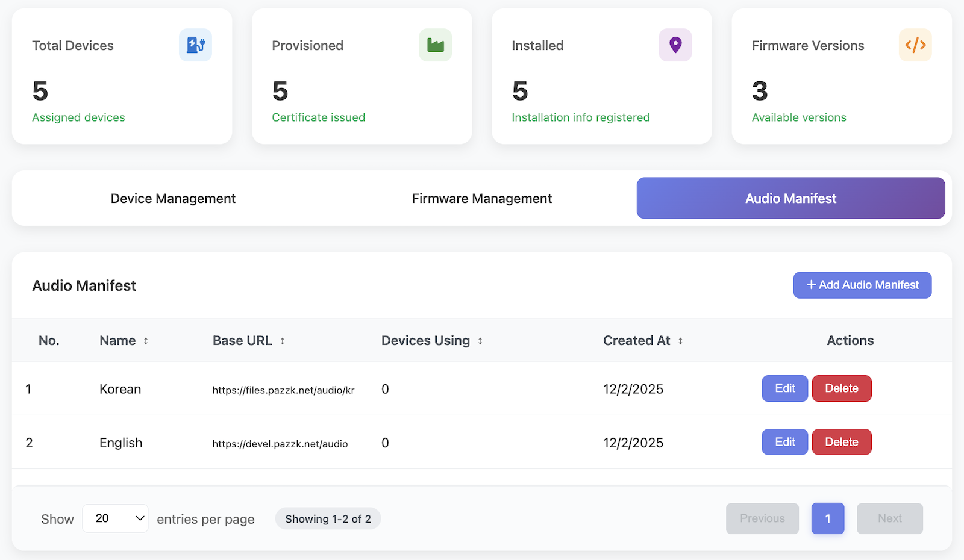Delete the English audio manifest
This screenshot has width=964, height=560.
841,442
